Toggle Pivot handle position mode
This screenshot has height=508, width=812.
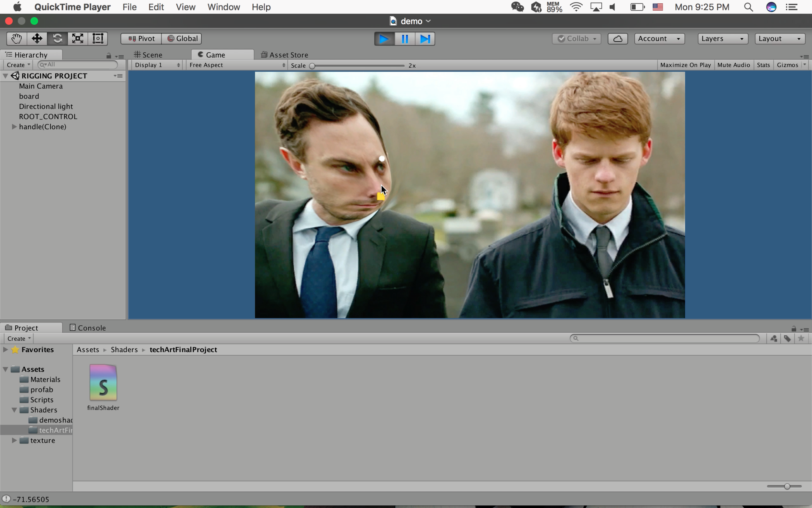point(141,39)
